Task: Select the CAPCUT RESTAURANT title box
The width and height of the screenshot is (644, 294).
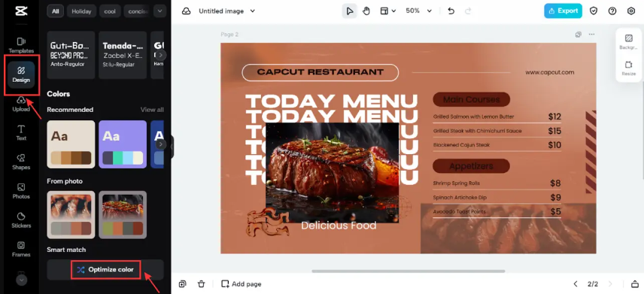Action: coord(320,72)
